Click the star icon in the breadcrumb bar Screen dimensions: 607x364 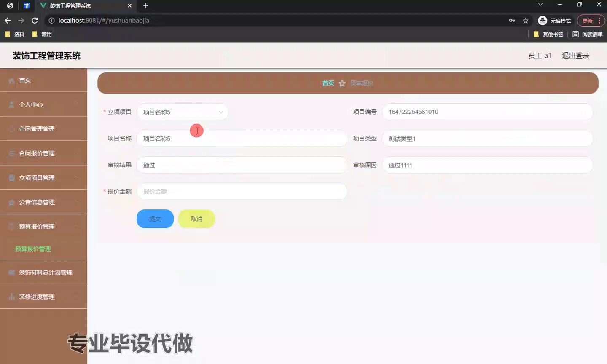[342, 83]
